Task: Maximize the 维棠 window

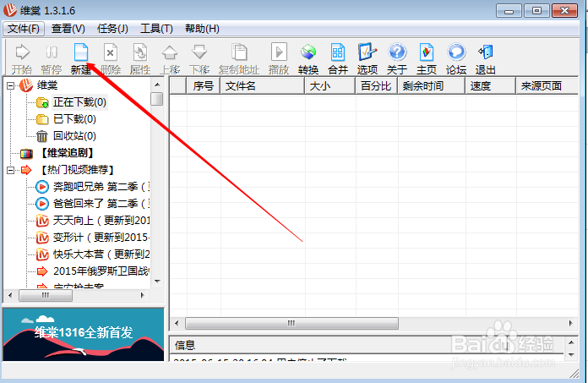Action: [x=536, y=11]
